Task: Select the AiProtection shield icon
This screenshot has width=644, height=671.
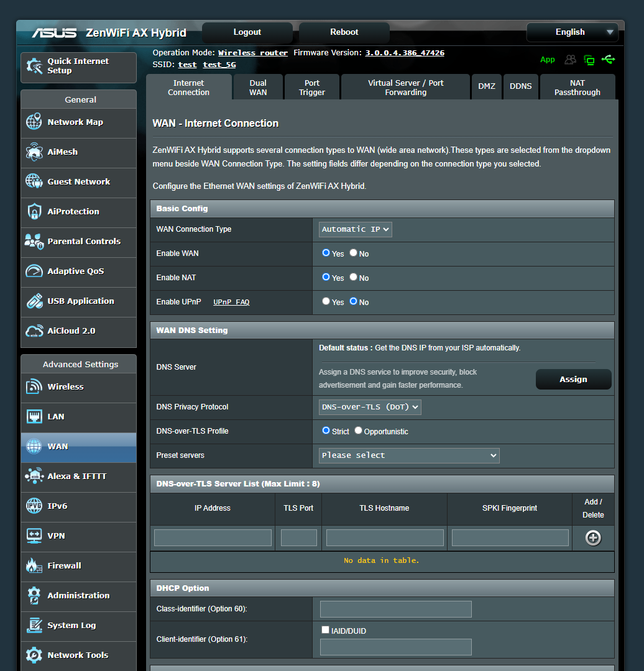Action: point(34,212)
